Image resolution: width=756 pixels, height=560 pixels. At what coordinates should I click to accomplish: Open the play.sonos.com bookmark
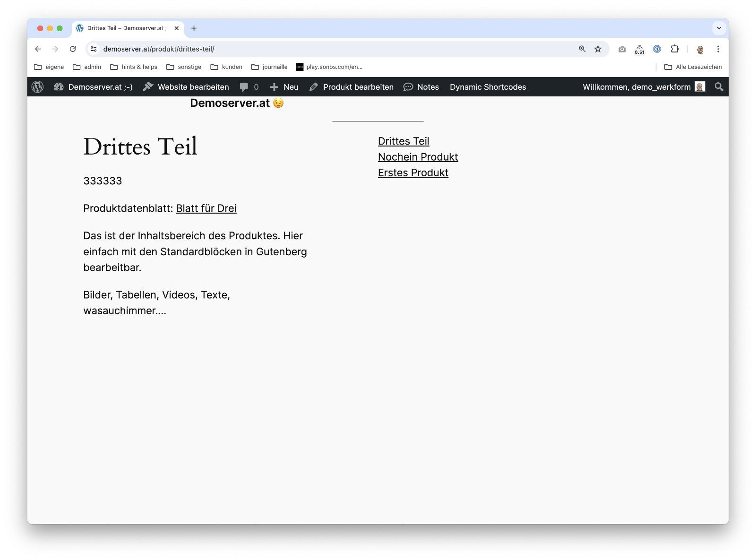[x=329, y=67]
